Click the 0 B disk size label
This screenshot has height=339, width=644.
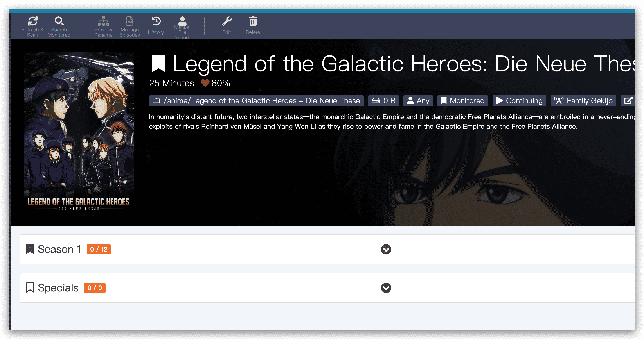pyautogui.click(x=383, y=101)
